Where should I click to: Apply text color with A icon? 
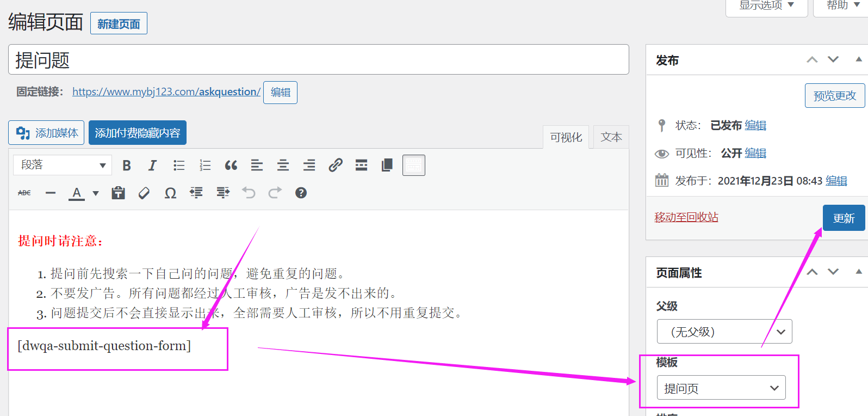(77, 193)
